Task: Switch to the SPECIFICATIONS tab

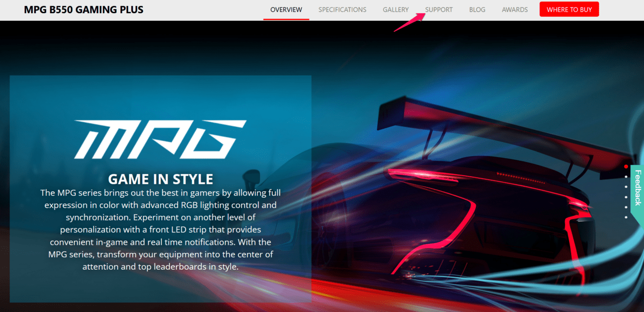Action: click(342, 10)
